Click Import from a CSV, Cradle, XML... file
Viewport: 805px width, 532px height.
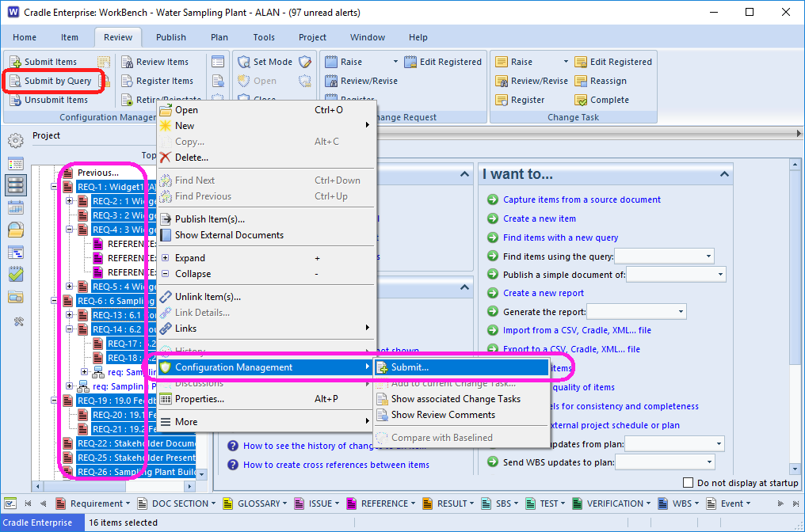pyautogui.click(x=577, y=330)
